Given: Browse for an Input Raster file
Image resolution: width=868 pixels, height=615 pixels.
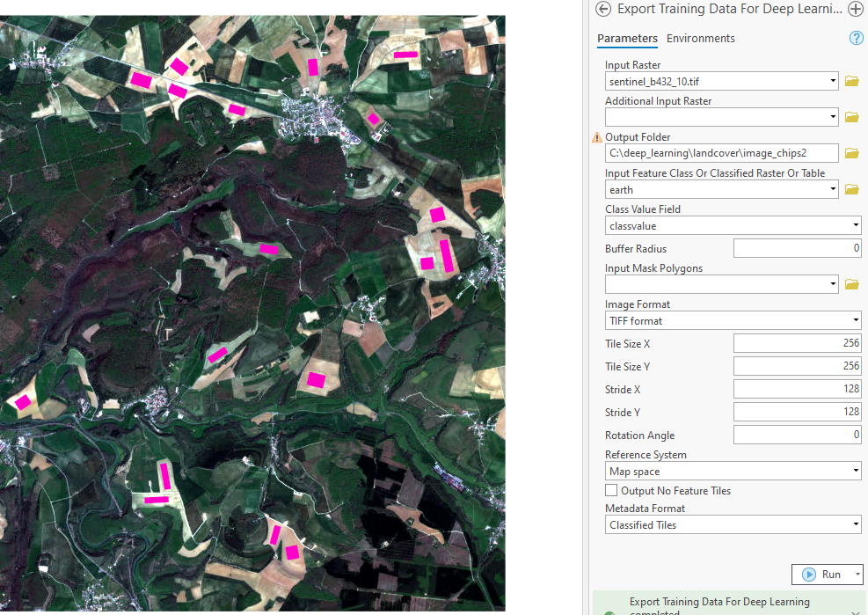Looking at the screenshot, I should tap(850, 80).
